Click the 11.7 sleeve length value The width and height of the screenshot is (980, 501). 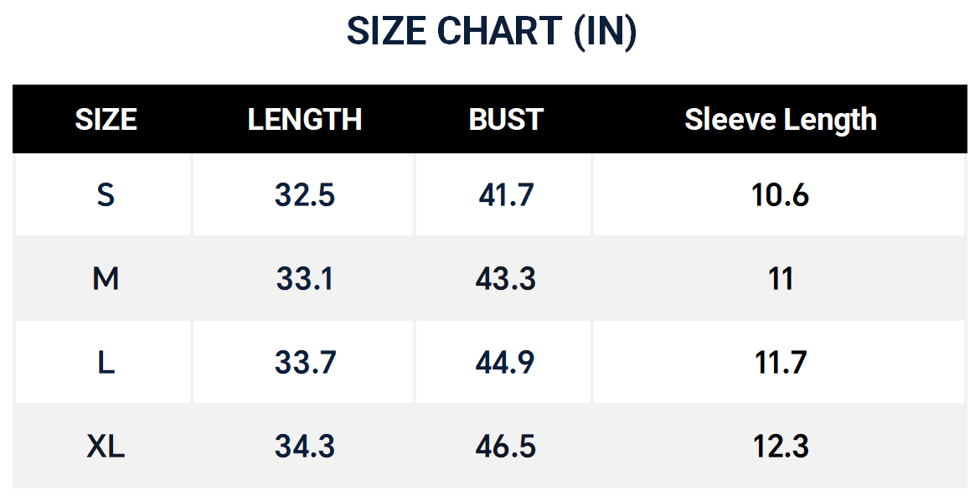[x=781, y=362]
